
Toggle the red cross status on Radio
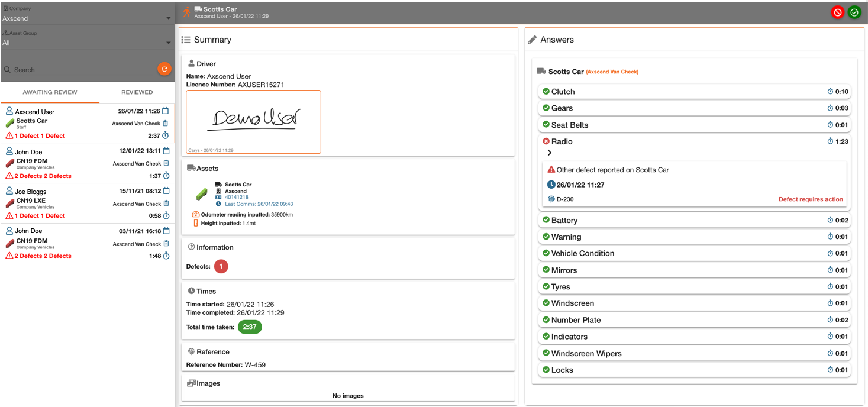(x=546, y=141)
